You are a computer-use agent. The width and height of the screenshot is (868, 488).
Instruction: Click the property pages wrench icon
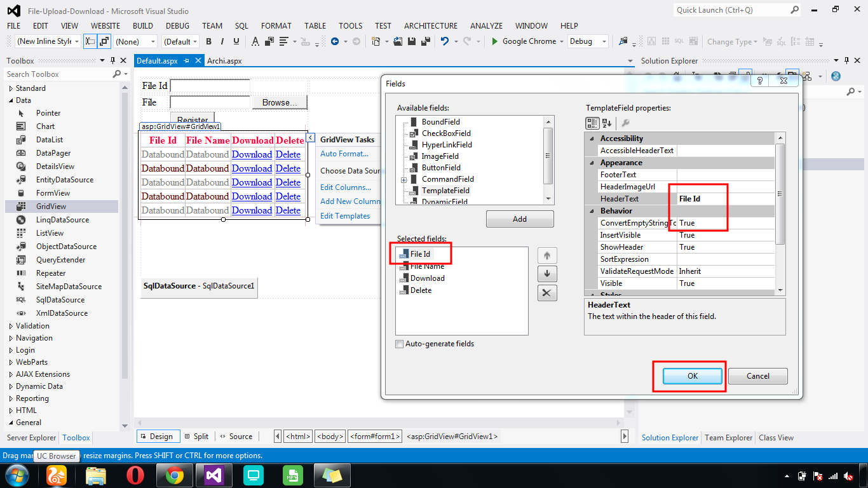(625, 123)
